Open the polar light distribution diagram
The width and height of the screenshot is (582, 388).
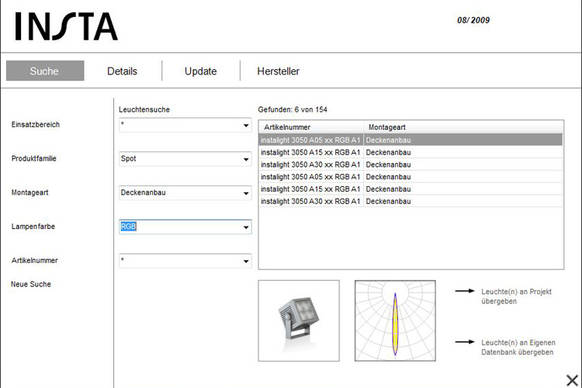395,321
